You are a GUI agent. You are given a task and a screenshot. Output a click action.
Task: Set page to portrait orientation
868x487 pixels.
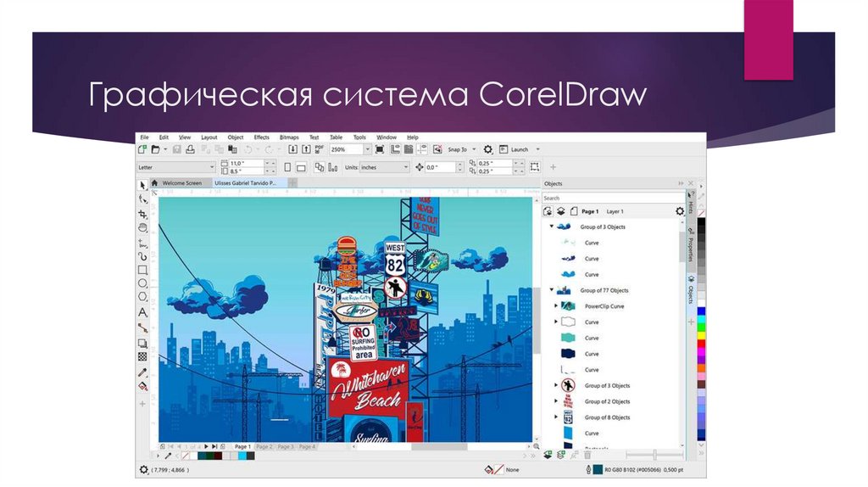coord(287,167)
